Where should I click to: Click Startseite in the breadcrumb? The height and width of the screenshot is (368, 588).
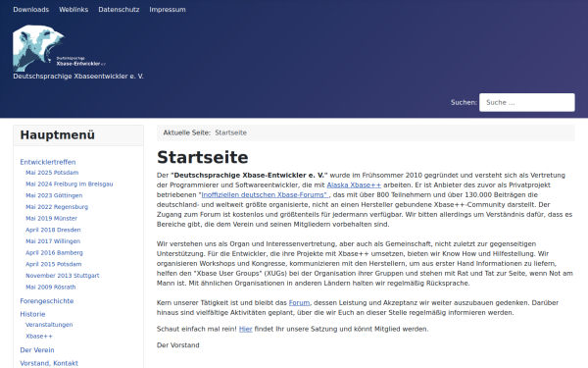(x=230, y=132)
